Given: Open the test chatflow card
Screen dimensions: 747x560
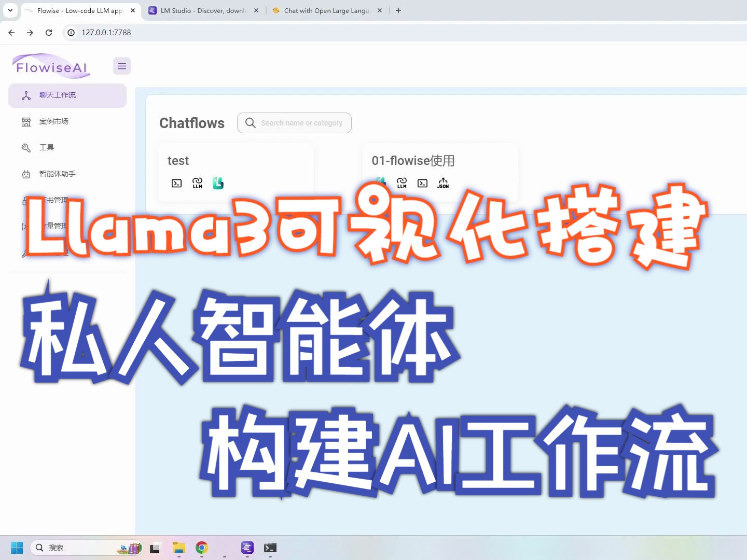Looking at the screenshot, I should click(236, 172).
